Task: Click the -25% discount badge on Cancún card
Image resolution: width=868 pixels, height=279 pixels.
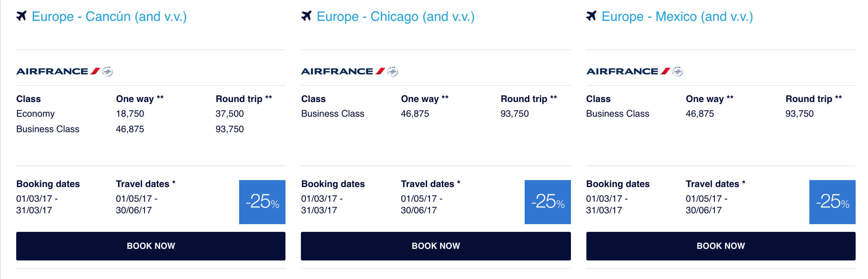Action: pyautogui.click(x=262, y=202)
